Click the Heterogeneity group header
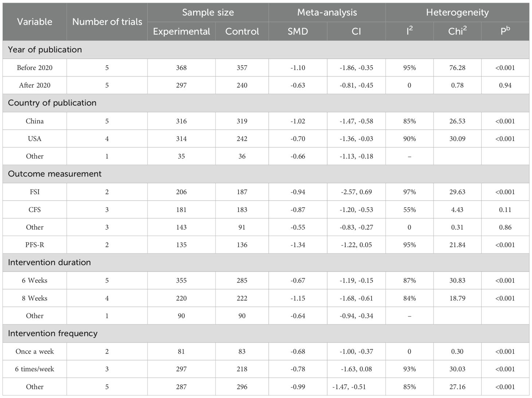 (x=457, y=12)
